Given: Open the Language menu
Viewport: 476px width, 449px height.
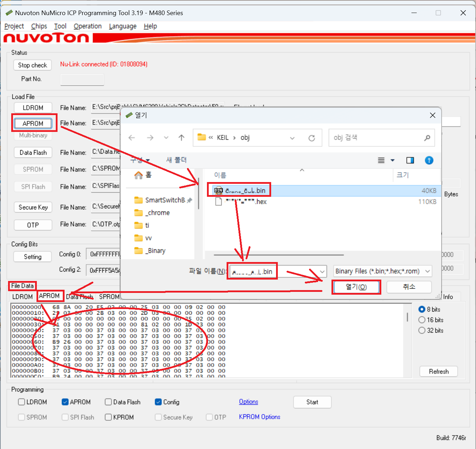Looking at the screenshot, I should pyautogui.click(x=122, y=26).
